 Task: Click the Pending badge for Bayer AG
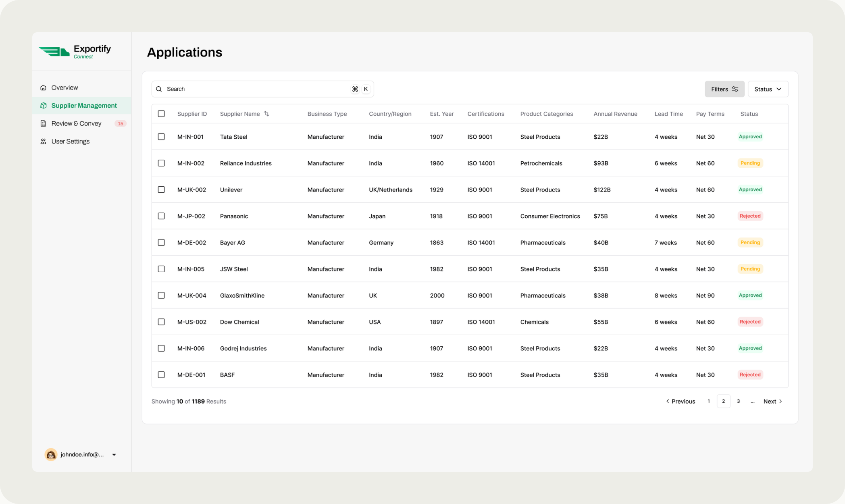coord(750,242)
